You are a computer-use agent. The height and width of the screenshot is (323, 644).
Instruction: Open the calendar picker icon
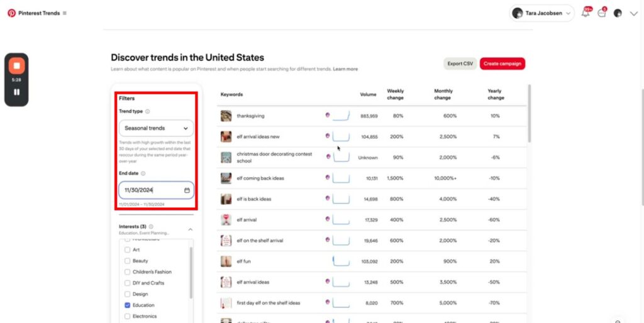(187, 190)
